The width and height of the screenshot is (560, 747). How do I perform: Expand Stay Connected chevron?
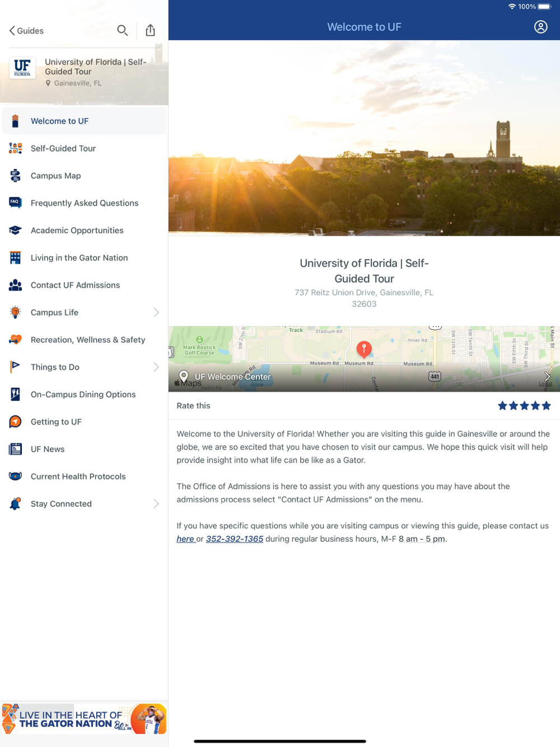click(156, 504)
